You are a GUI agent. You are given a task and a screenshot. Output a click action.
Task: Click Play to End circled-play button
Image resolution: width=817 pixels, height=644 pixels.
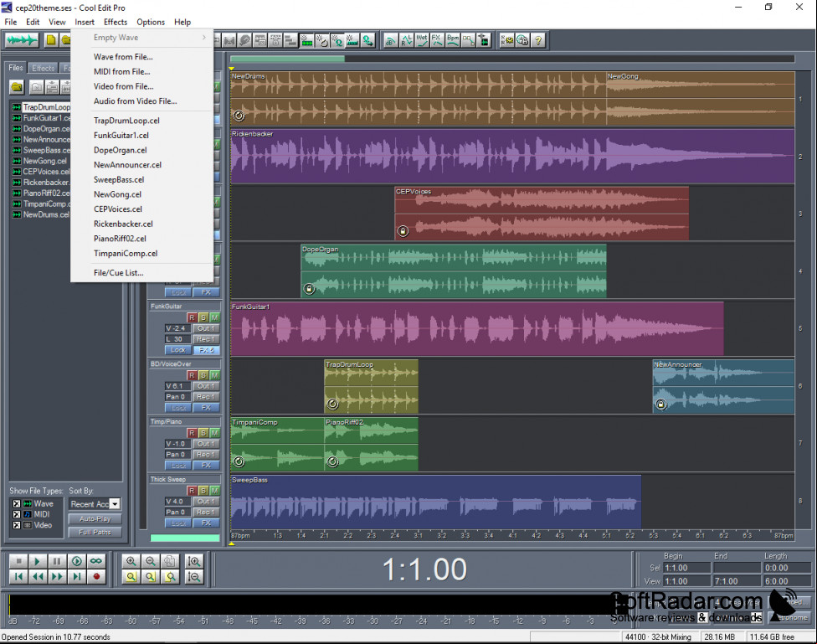[x=77, y=561]
